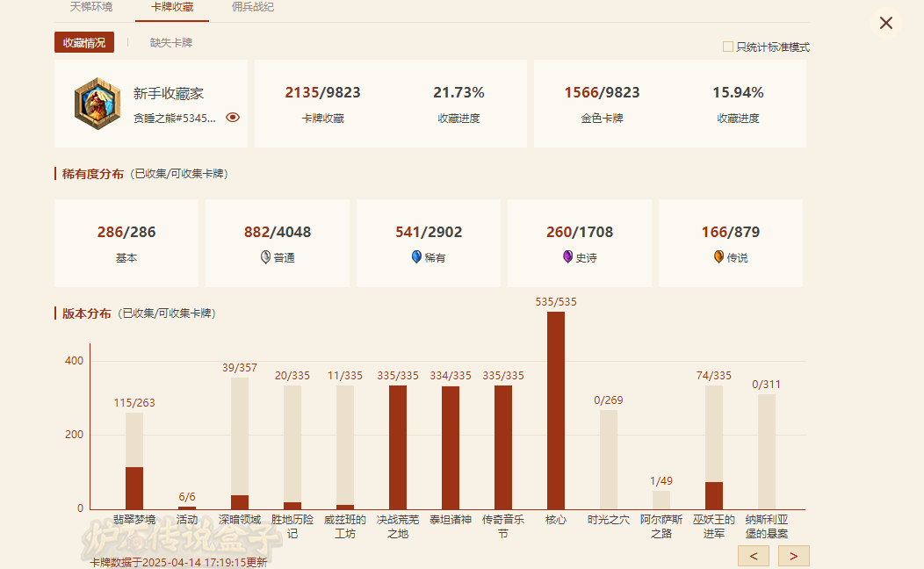Go to previous page of expansions
924x569 pixels.
pyautogui.click(x=753, y=556)
